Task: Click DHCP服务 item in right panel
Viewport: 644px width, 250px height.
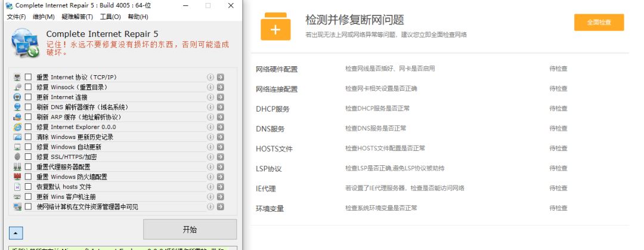Action: pos(273,109)
